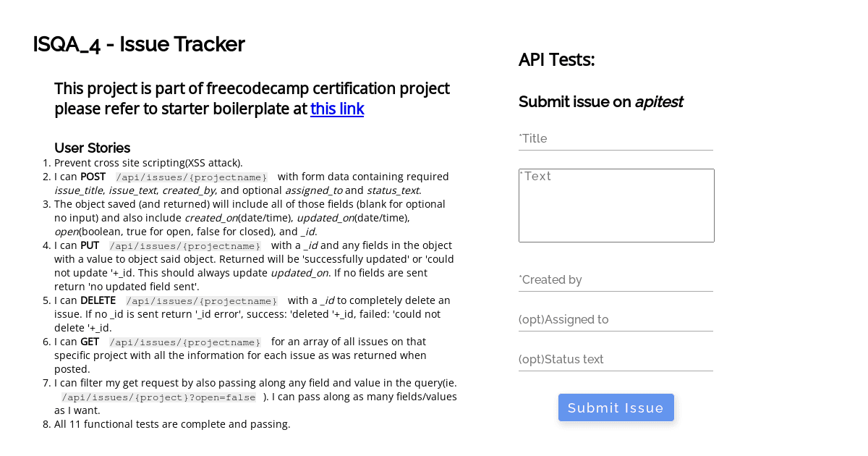868x456 pixels.
Task: Select the Created by input field
Action: pyautogui.click(x=616, y=279)
